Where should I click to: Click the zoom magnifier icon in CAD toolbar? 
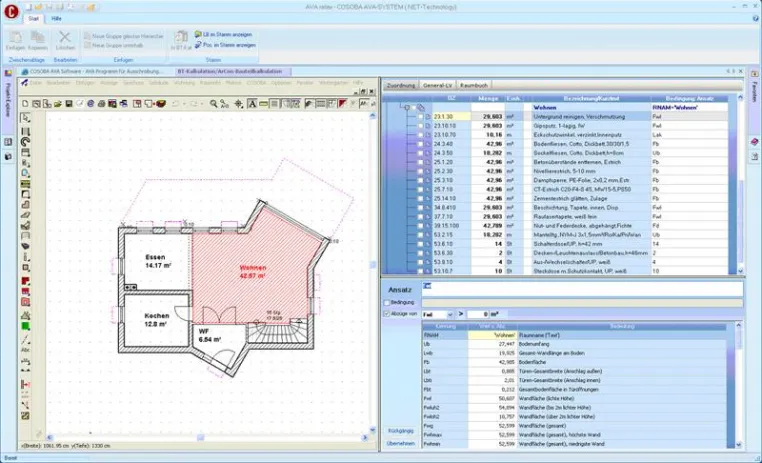[x=213, y=103]
